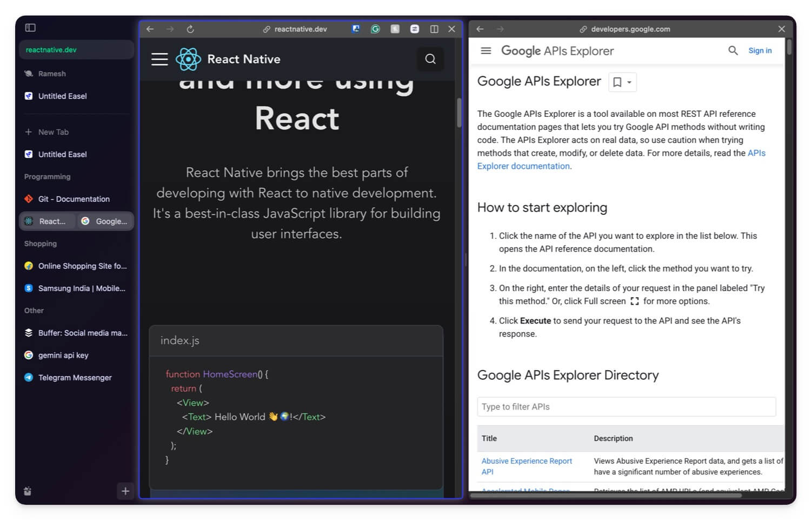Image resolution: width=812 pixels, height=520 pixels.
Task: Open React Native hamburger menu
Action: [159, 59]
